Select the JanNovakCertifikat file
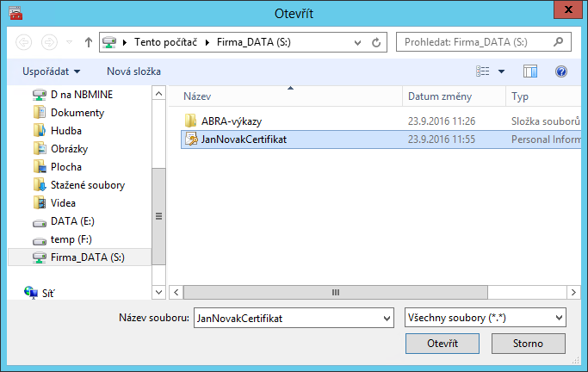 coord(243,139)
